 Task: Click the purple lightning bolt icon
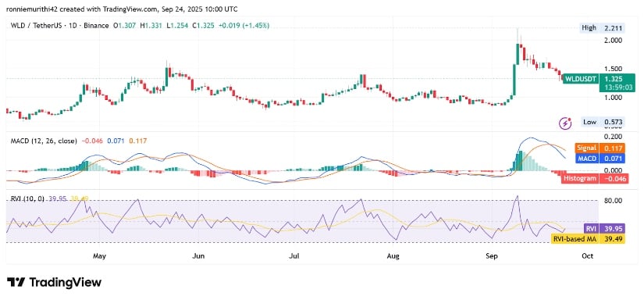point(566,123)
